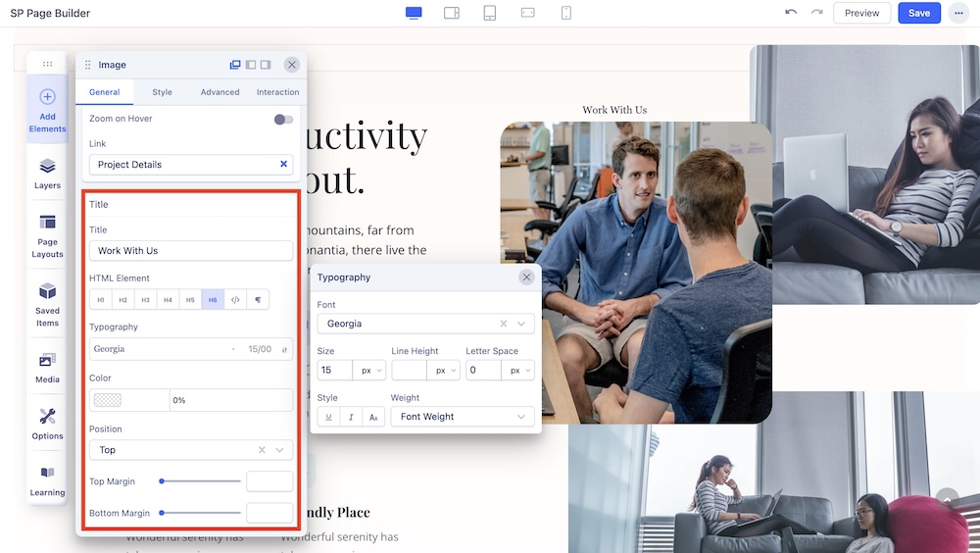The height and width of the screenshot is (553, 980).
Task: Switch to the Style tab
Action: click(x=162, y=92)
